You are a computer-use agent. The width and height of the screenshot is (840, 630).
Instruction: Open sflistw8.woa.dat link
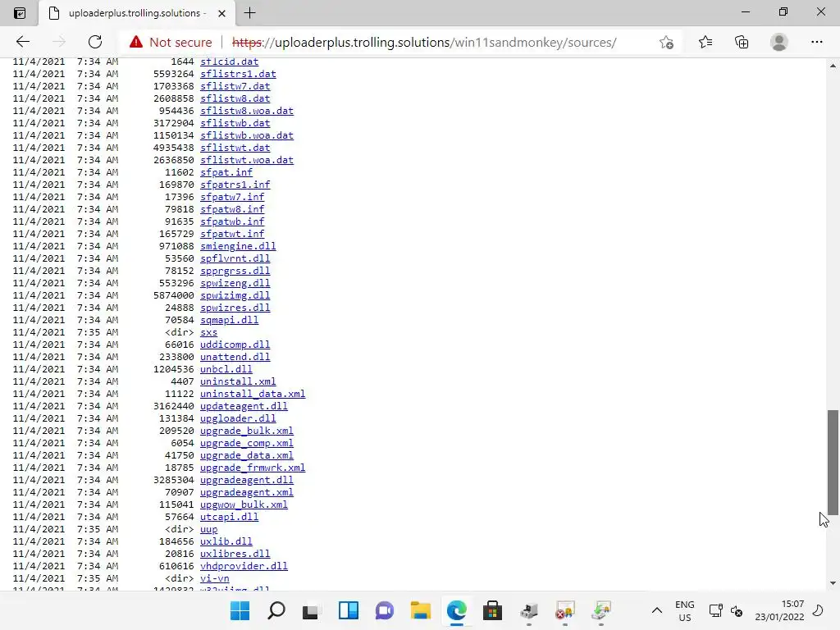247,111
